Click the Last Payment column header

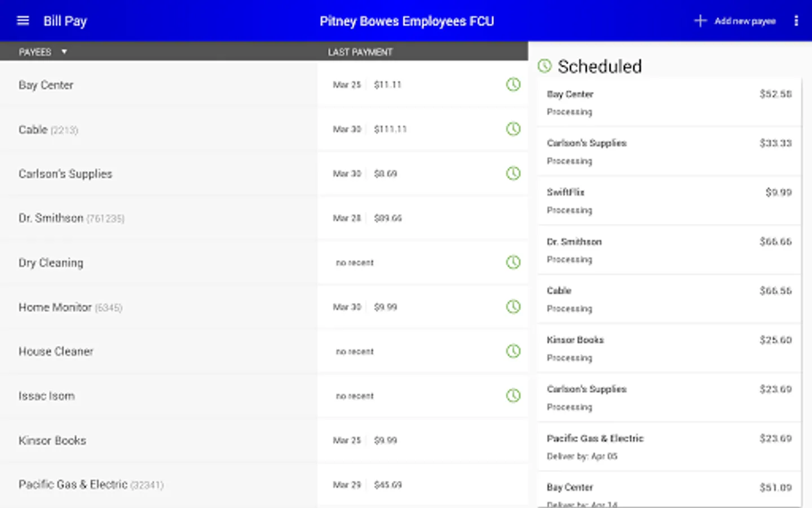coord(360,52)
